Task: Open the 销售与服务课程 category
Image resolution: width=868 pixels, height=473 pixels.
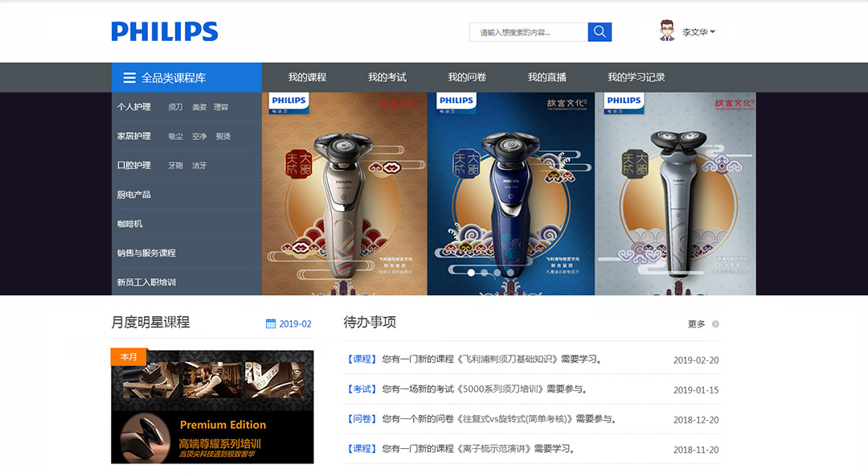Action: 146,253
